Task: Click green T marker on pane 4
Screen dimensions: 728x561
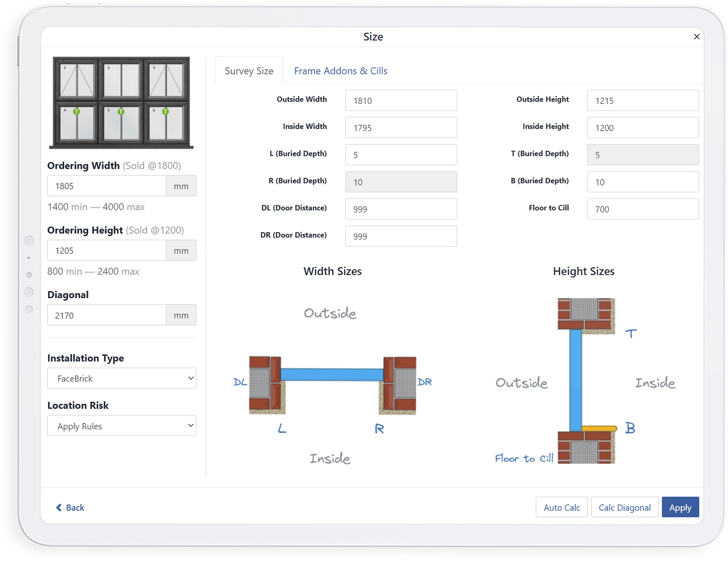Action: pyautogui.click(x=76, y=112)
